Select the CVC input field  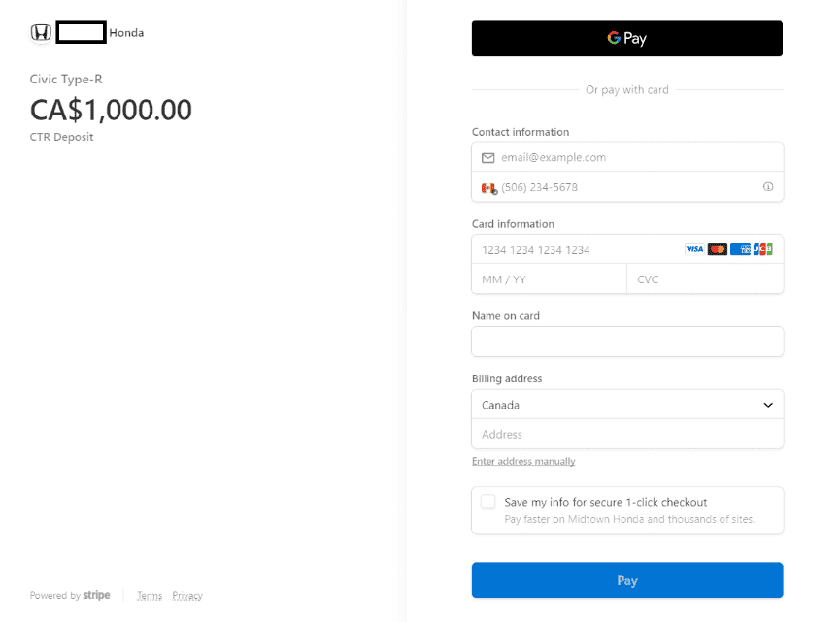point(705,279)
